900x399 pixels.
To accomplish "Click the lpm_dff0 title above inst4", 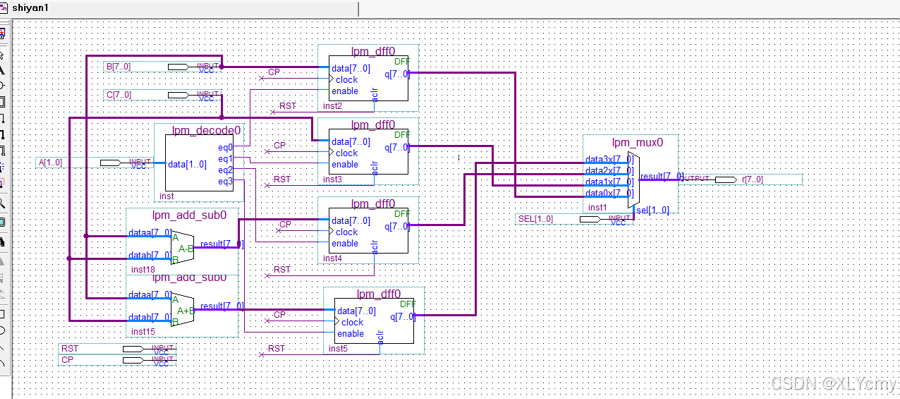I will click(373, 203).
